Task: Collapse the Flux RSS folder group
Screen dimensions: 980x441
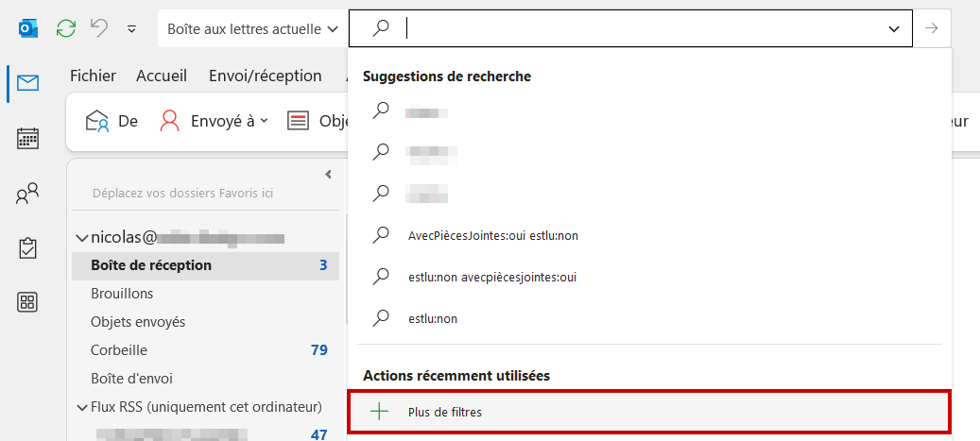Action: [82, 407]
